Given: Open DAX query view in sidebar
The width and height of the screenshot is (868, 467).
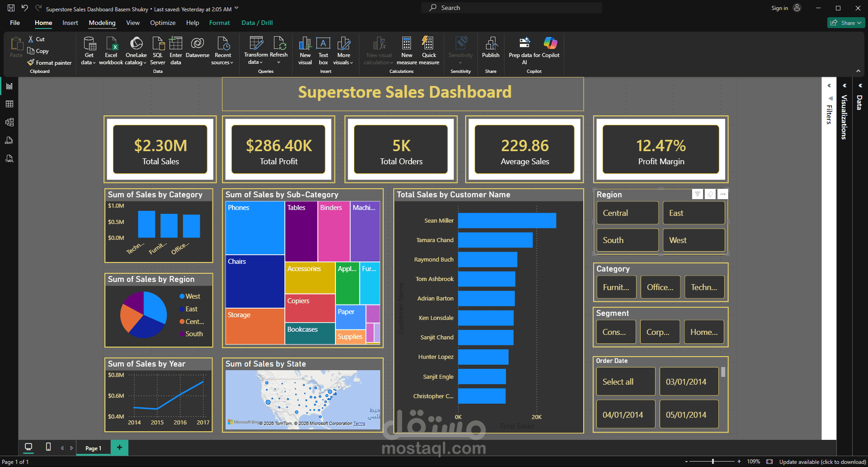Looking at the screenshot, I should click(x=9, y=140).
